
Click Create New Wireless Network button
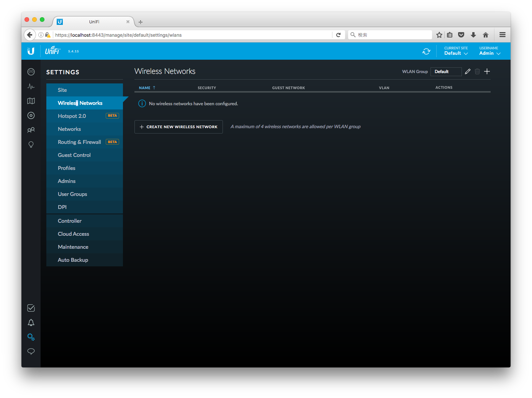[178, 127]
